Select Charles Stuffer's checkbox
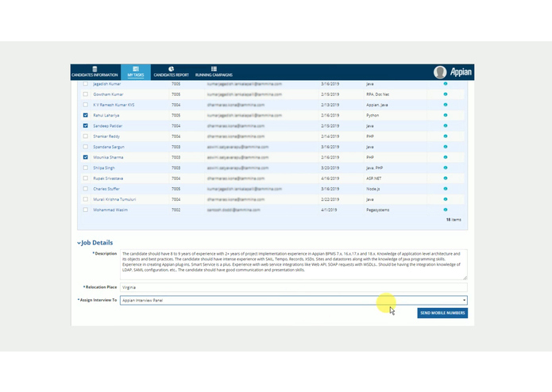This screenshot has width=552, height=392. (86, 189)
